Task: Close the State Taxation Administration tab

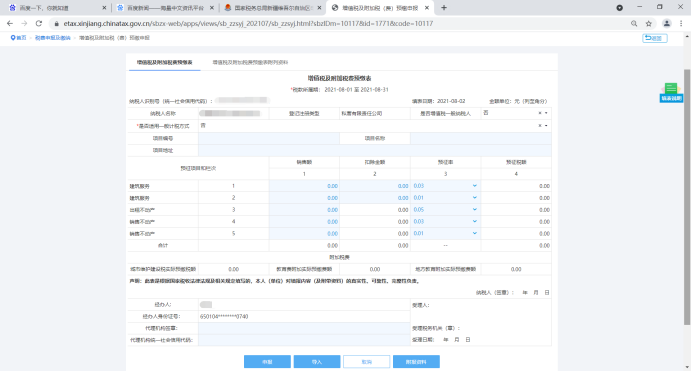Action: click(x=320, y=8)
